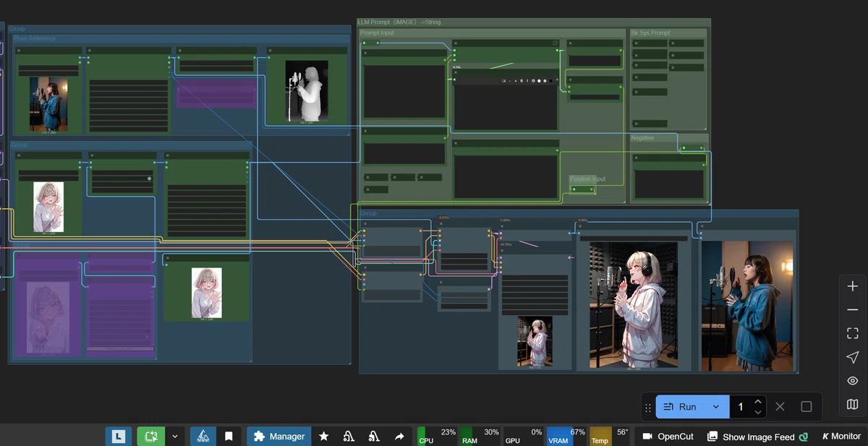Open the Monitor settings
The width and height of the screenshot is (868, 446).
coord(841,437)
